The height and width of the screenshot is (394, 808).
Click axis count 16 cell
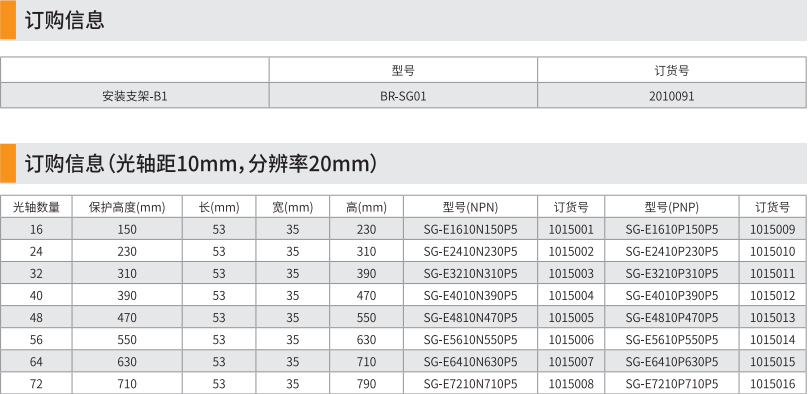pos(36,230)
